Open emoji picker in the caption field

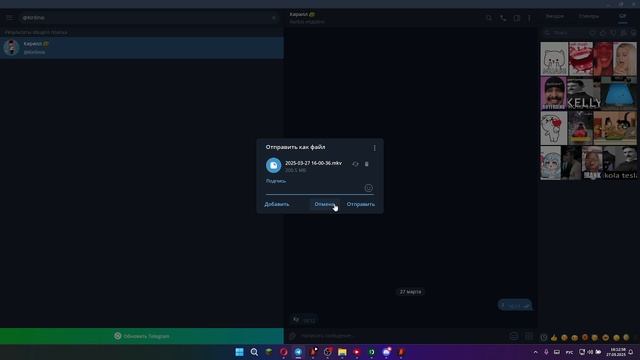tap(368, 188)
